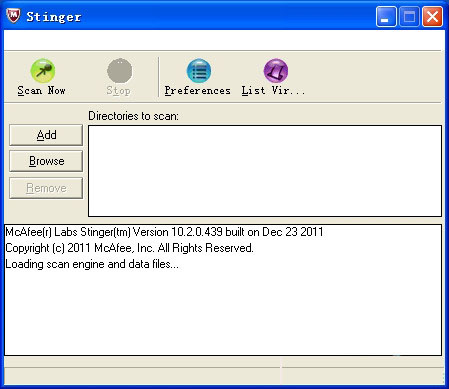Minimize the Stinger window

pos(386,16)
